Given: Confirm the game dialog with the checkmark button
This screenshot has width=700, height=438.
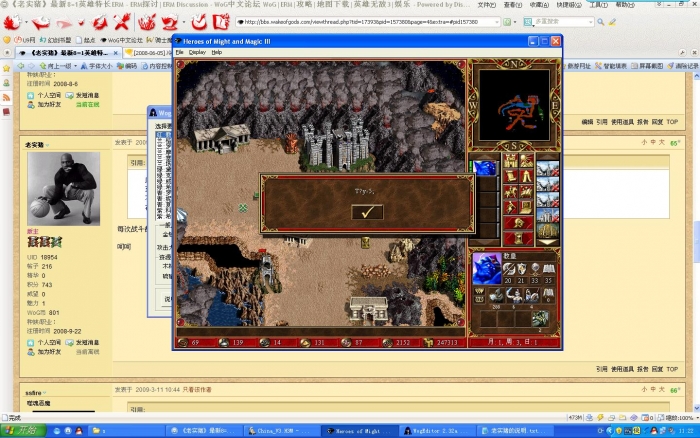Looking at the screenshot, I should [367, 212].
